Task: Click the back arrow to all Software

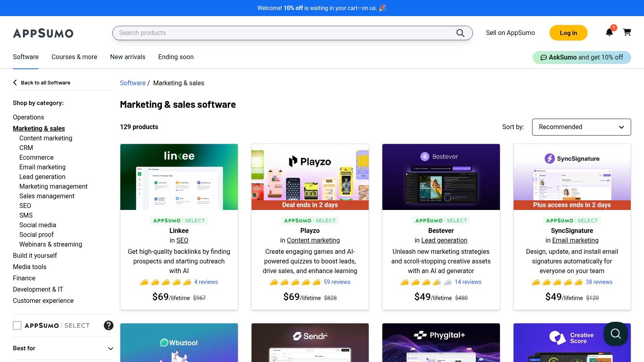Action: (x=15, y=82)
